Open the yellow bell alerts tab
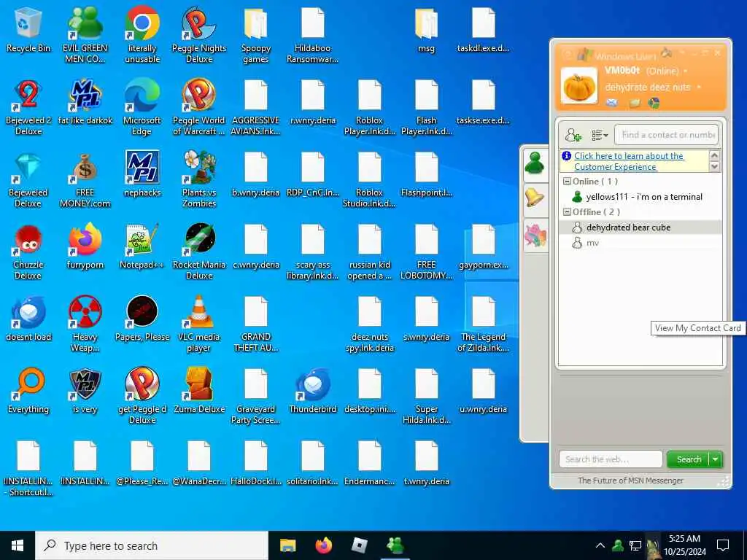Viewport: 747px width, 560px height. (x=535, y=197)
